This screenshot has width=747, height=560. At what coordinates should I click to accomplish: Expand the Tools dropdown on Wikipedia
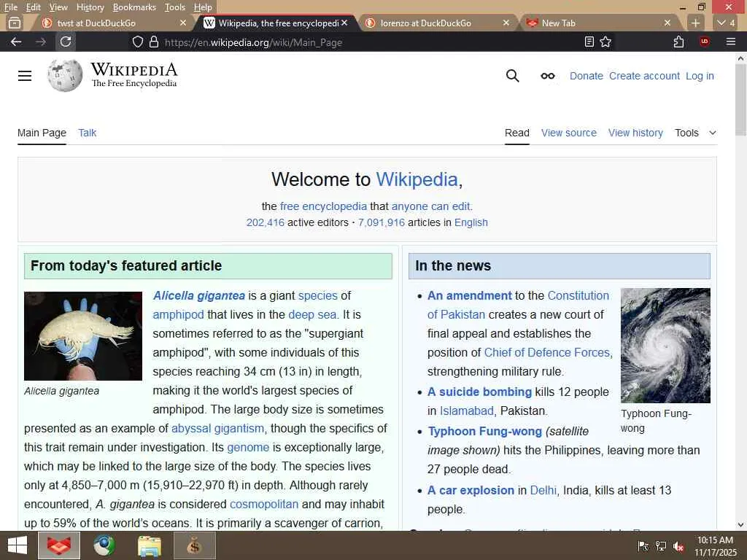coord(695,133)
